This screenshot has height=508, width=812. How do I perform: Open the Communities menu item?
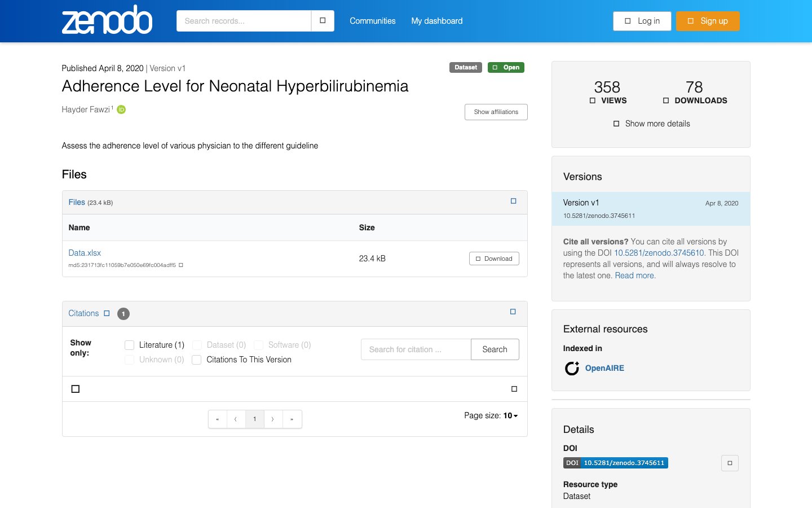click(373, 21)
